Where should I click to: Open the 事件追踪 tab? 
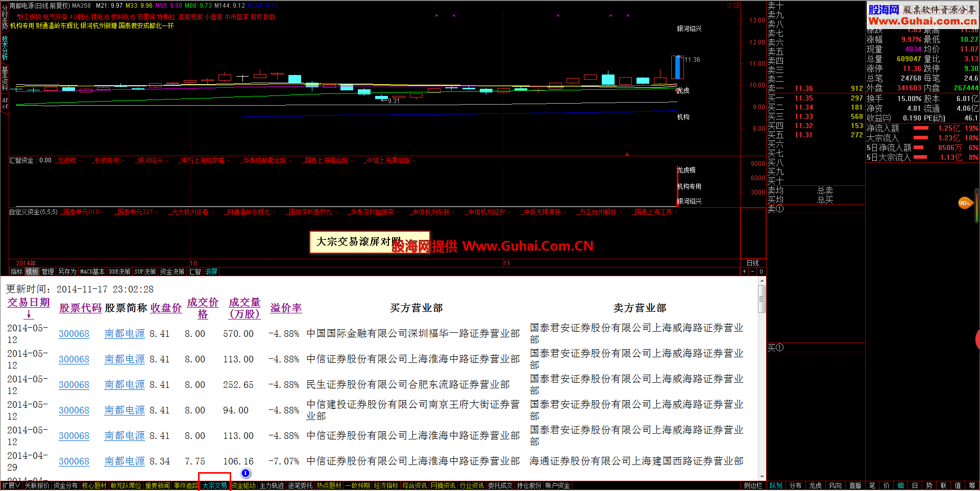[185, 485]
